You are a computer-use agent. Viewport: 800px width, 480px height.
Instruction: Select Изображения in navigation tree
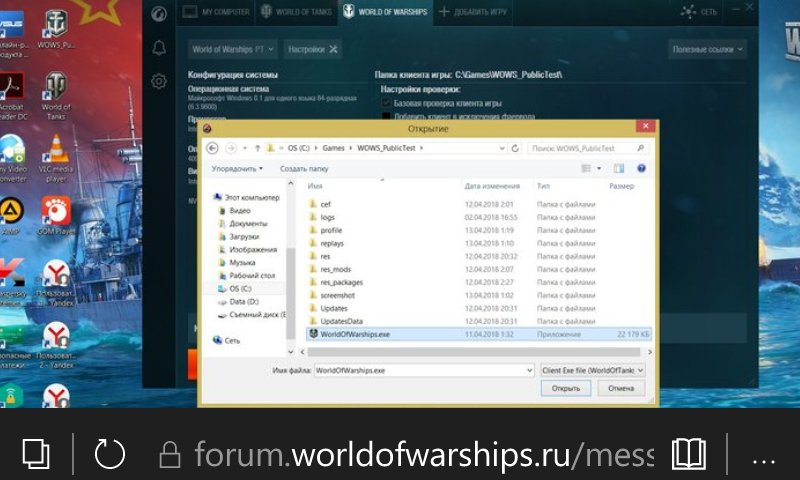coord(247,249)
